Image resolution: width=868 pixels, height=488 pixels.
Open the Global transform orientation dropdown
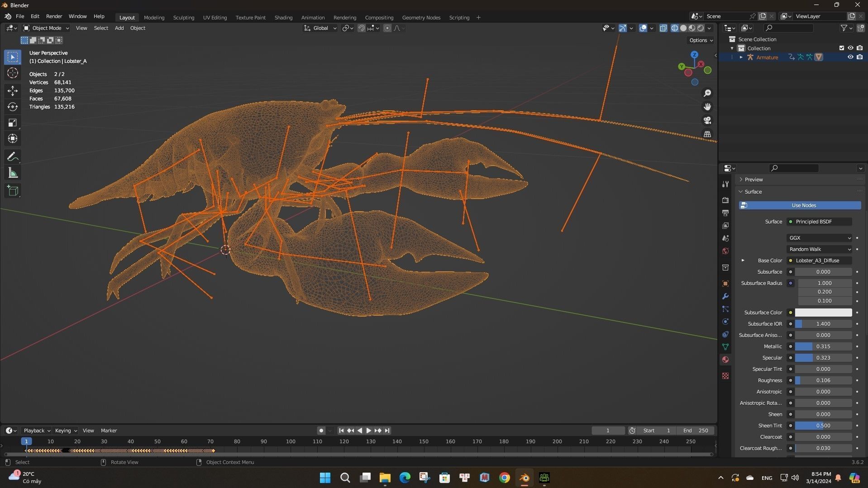click(320, 28)
